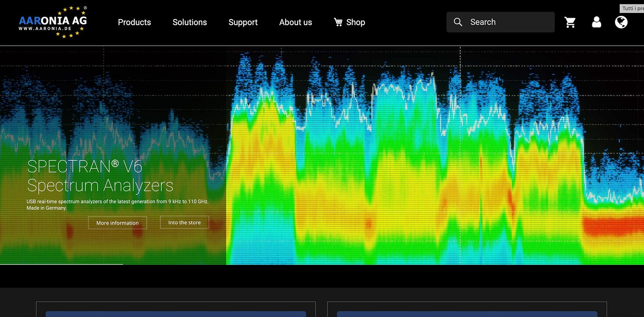
Task: Open the Support menu
Action: pyautogui.click(x=243, y=22)
